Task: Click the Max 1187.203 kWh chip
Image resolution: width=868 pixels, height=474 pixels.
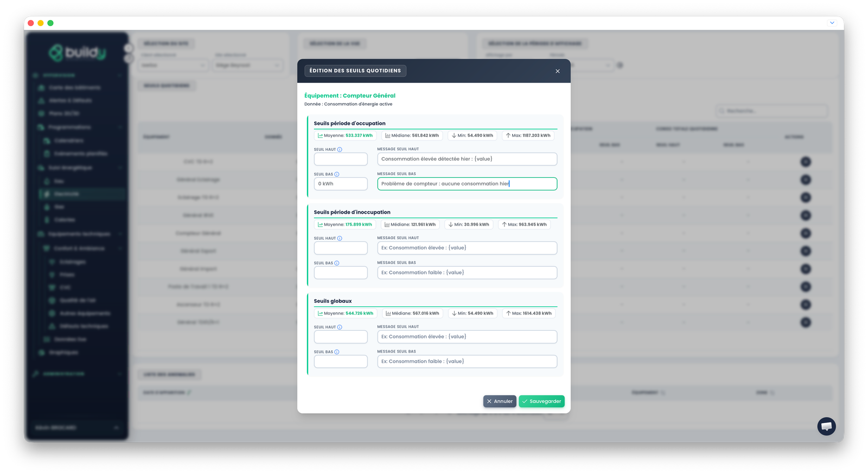Action: (528, 136)
